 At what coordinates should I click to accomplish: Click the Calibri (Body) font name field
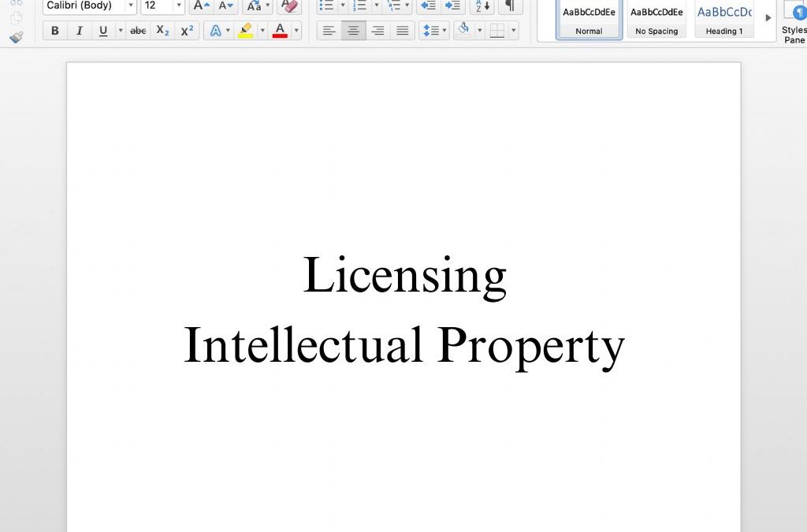pos(84,6)
